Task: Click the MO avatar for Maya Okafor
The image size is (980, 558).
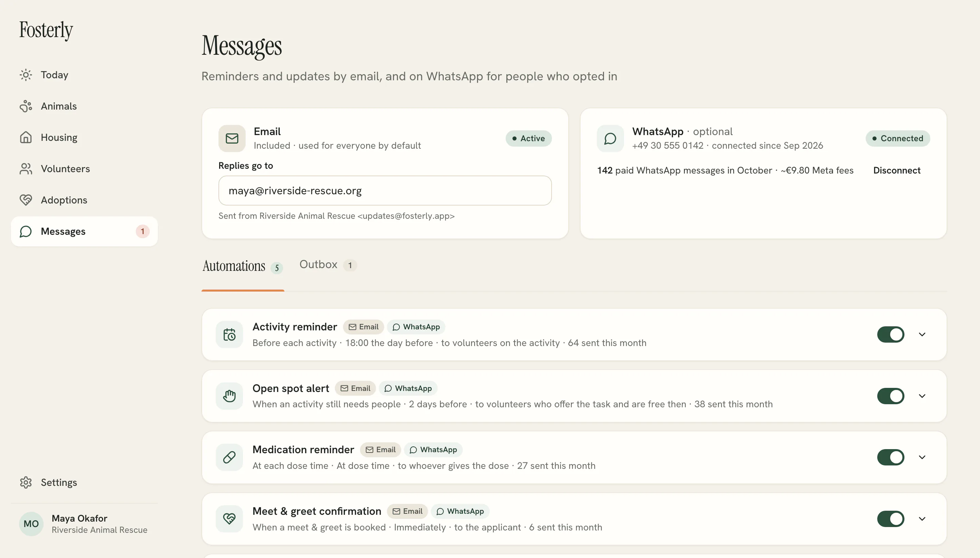Action: tap(31, 524)
